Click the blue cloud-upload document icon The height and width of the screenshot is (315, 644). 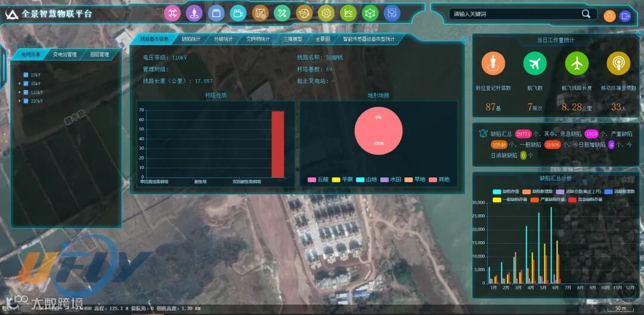(x=392, y=13)
